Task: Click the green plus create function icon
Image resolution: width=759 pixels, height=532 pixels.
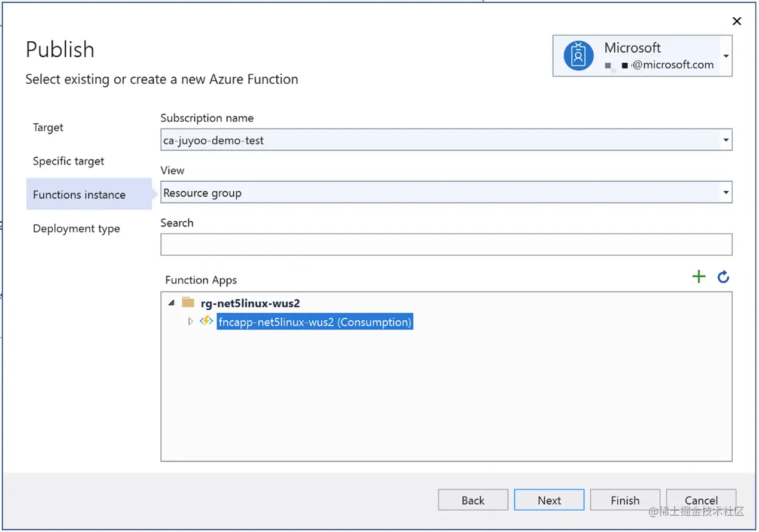Action: point(699,277)
